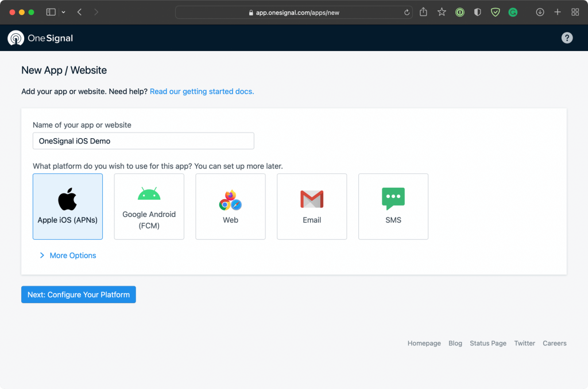Show tab overview grid icon
The width and height of the screenshot is (588, 389).
click(x=575, y=13)
